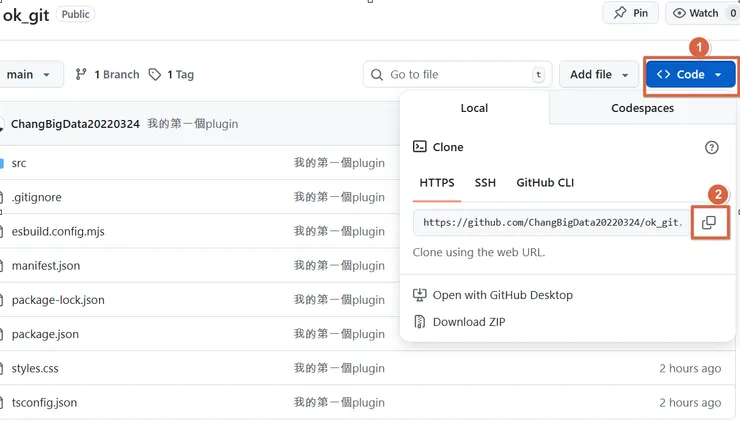Click the src folder icon
The height and width of the screenshot is (422, 740).
tap(1, 163)
